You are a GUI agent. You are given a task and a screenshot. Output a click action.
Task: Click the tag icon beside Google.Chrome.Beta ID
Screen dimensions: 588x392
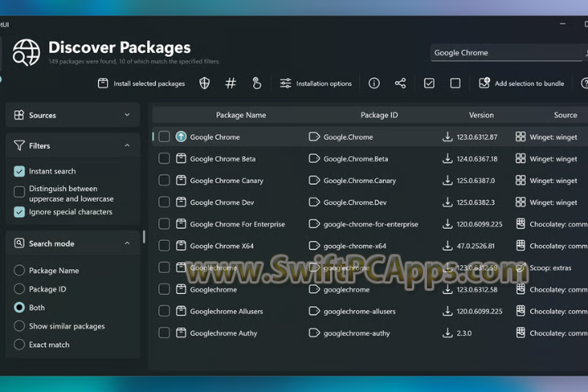(x=314, y=158)
